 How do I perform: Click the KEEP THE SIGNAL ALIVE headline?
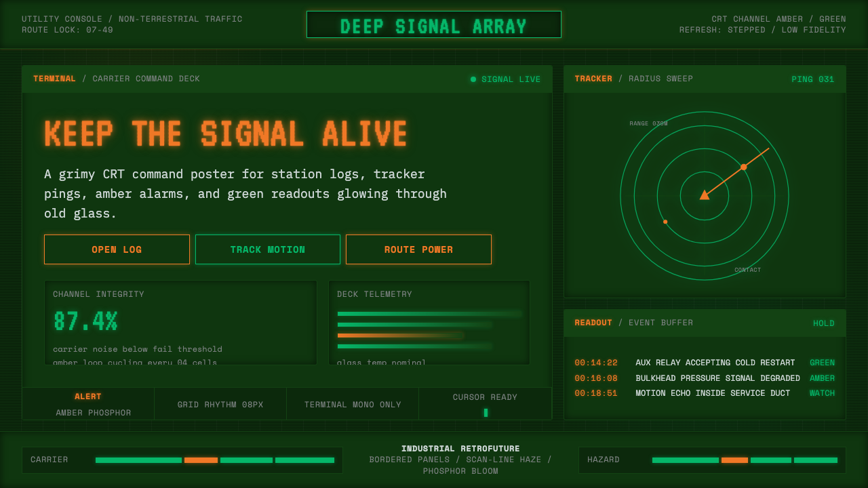click(x=226, y=134)
